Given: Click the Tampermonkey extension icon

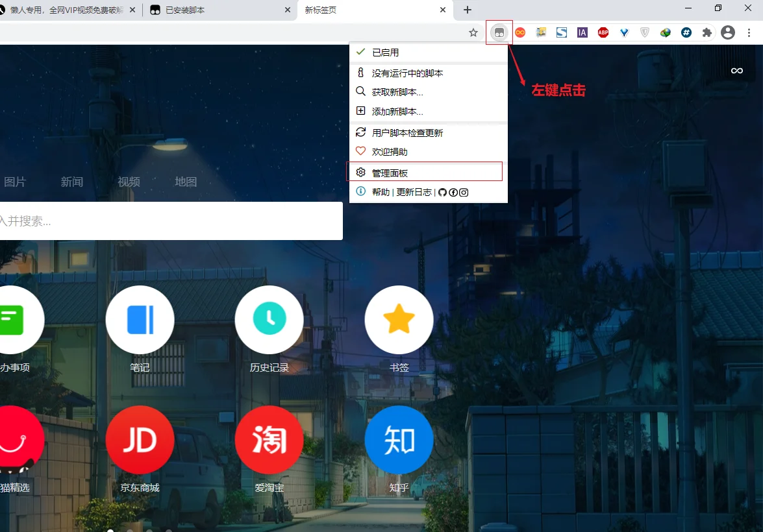Looking at the screenshot, I should click(499, 32).
